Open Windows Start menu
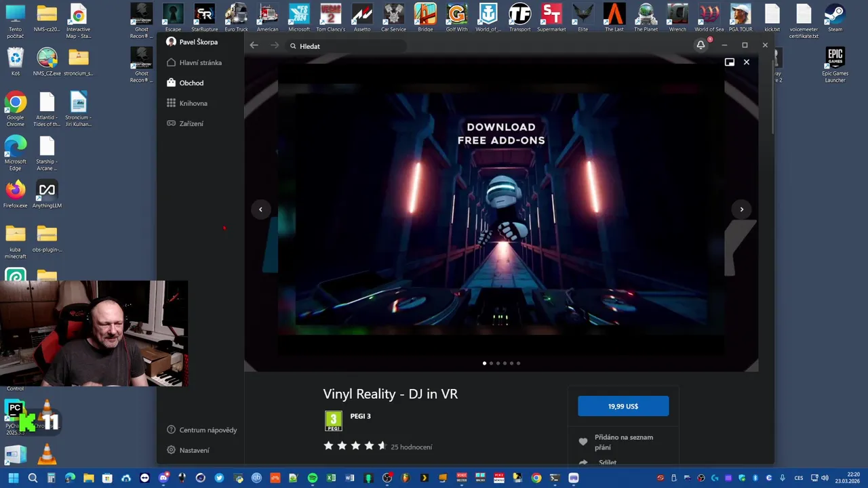The image size is (868, 488). pos(13,478)
